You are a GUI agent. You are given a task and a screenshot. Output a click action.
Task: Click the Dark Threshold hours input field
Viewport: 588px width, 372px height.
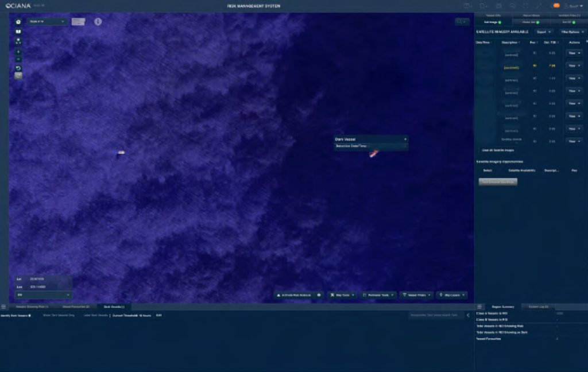pyautogui.click(x=159, y=315)
